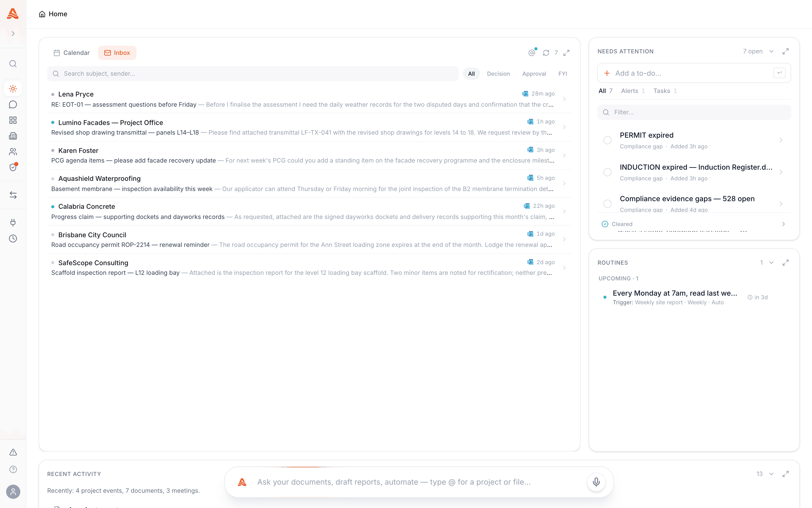Expand the Needs Attention panel to fullscreen
This screenshot has width=812, height=508.
(x=786, y=51)
